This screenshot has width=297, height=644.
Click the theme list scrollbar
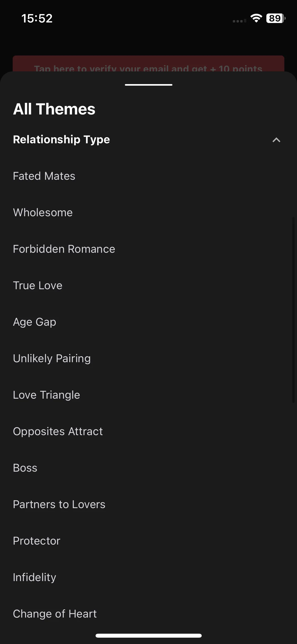(x=293, y=310)
